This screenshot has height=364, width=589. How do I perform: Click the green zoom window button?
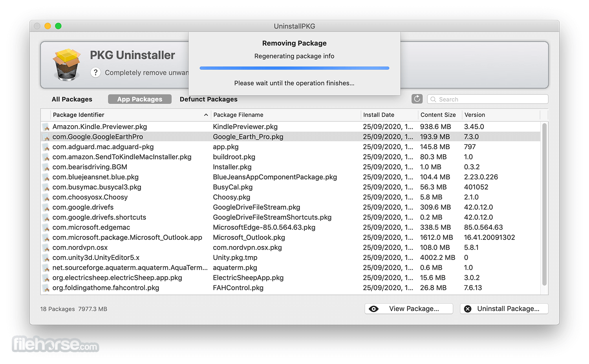click(x=58, y=26)
